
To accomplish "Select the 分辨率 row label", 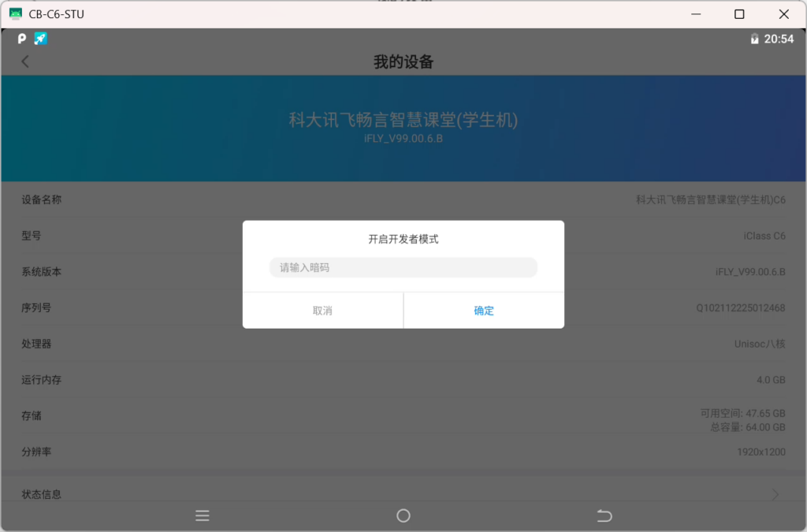I will (36, 452).
